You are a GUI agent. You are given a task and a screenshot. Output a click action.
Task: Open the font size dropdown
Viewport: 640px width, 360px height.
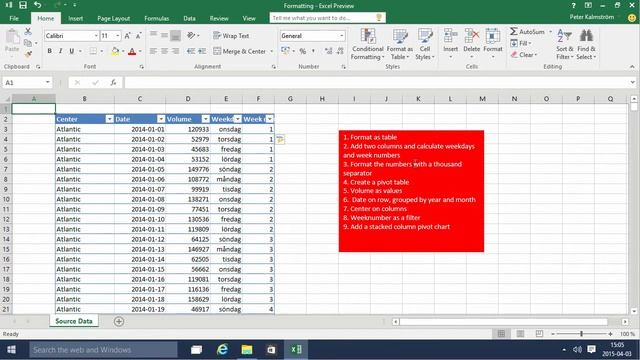[118, 36]
